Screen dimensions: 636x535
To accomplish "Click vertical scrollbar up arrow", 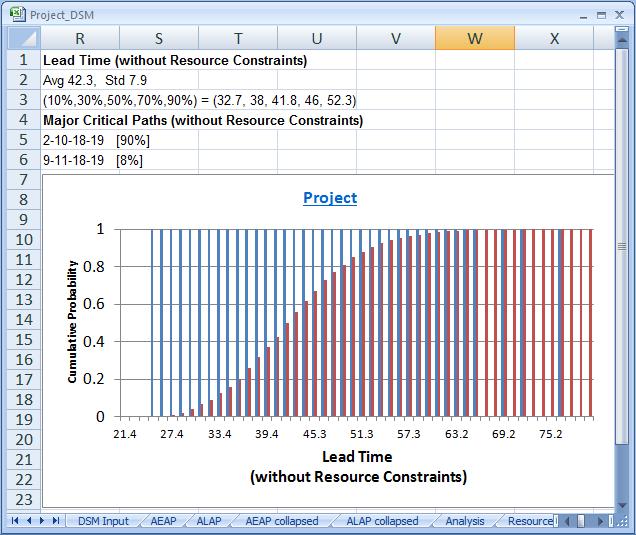I will (x=622, y=40).
